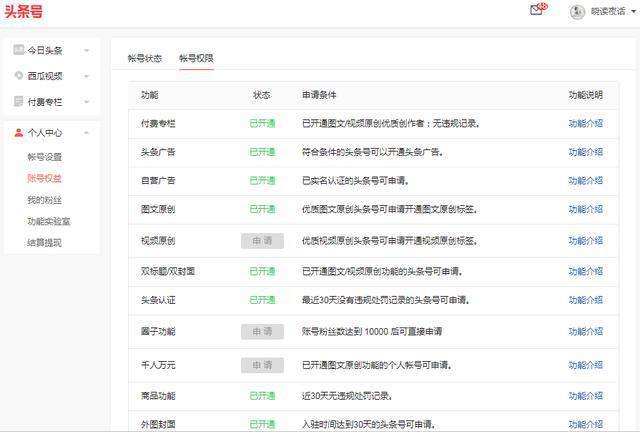The width and height of the screenshot is (640, 434).
Task: Click the 西瓜视频 sidebar icon
Action: click(18, 76)
